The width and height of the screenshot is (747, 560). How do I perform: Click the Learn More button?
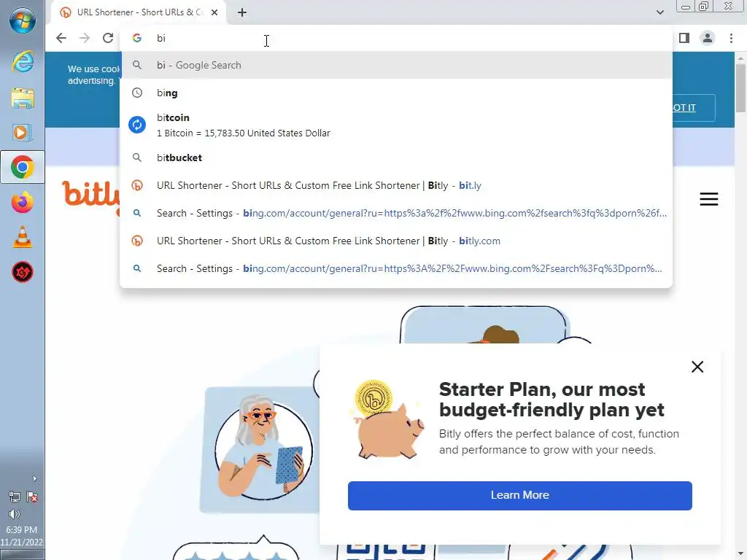coord(519,495)
